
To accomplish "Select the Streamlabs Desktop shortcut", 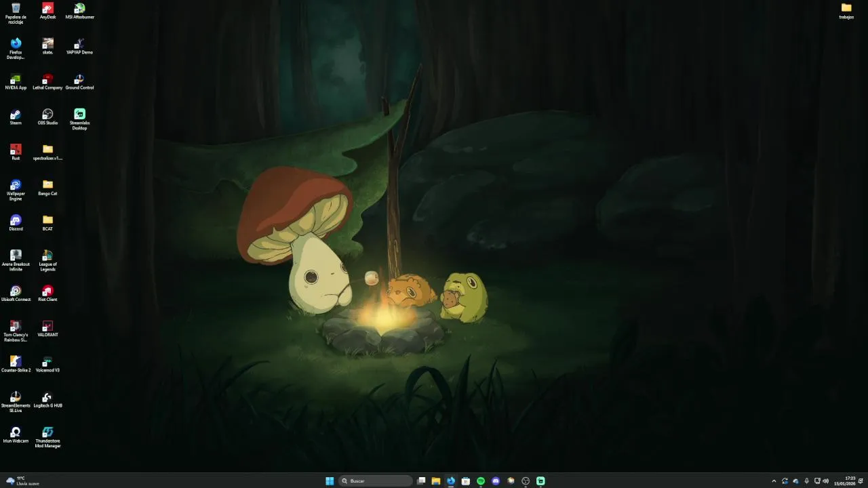I will 79,119.
